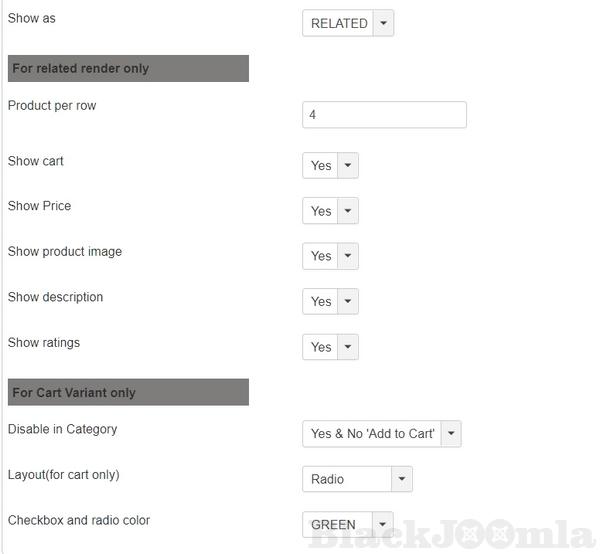The image size is (600, 554).
Task: Click the arrow next to Show cart Yes
Action: click(348, 166)
